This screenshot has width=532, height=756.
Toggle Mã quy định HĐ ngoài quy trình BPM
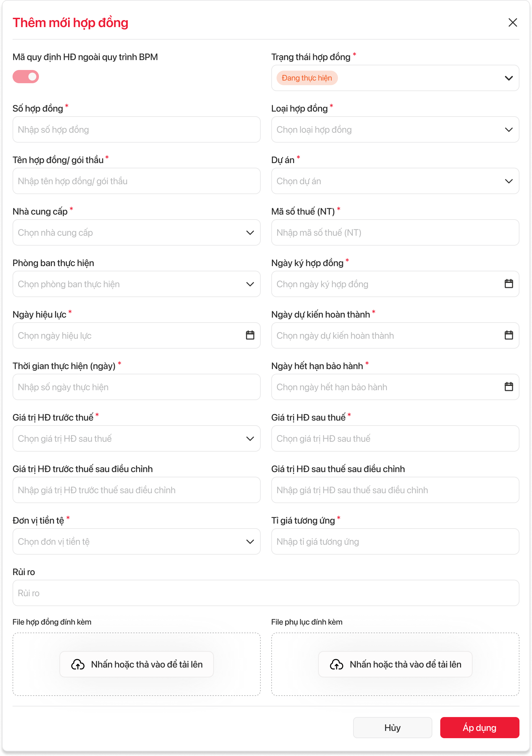[x=26, y=77]
